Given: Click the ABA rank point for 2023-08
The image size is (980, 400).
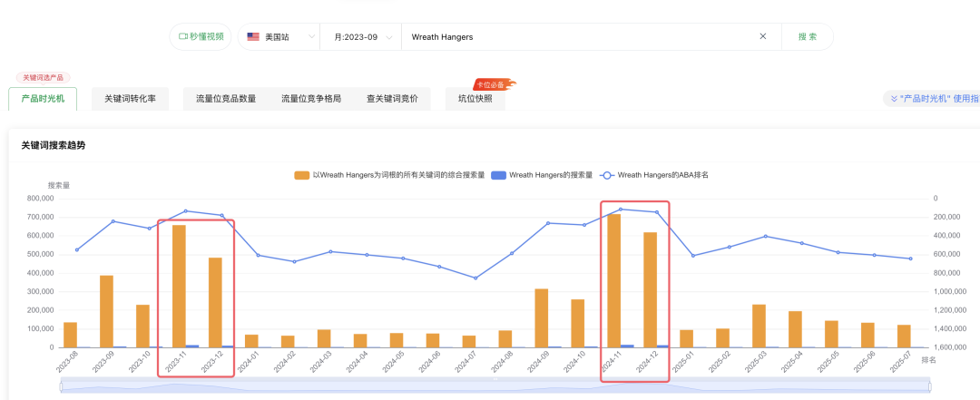Looking at the screenshot, I should 77,250.
